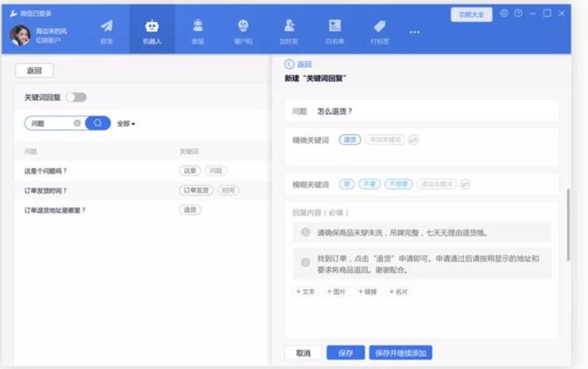Open the 僵尸粉 skull icon
Viewport: 588px width, 369px height.
243,26
